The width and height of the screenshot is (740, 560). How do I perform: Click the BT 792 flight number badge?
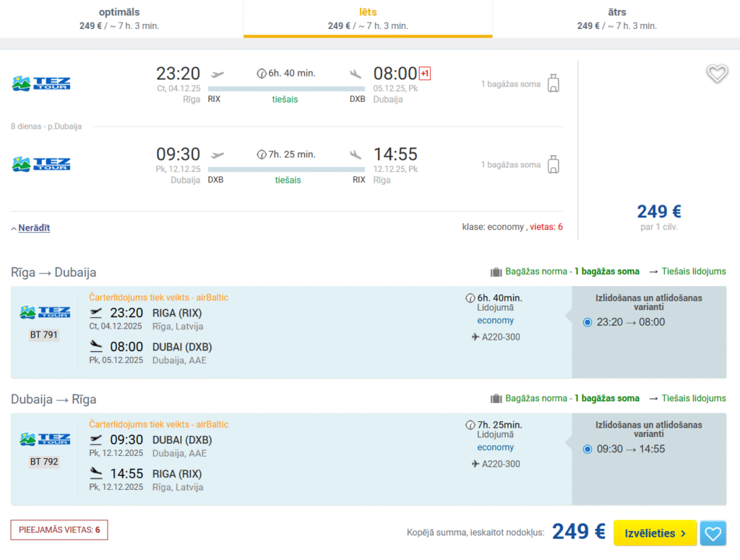tap(44, 461)
